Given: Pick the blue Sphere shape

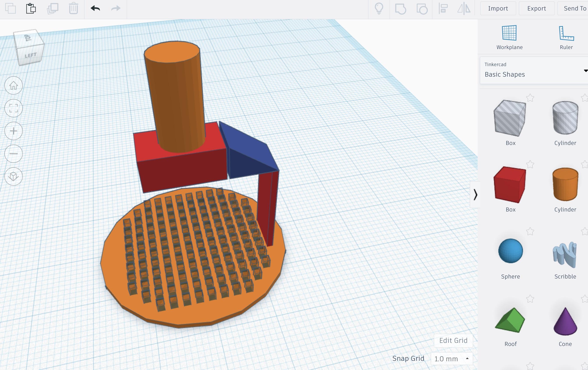Looking at the screenshot, I should coord(510,251).
